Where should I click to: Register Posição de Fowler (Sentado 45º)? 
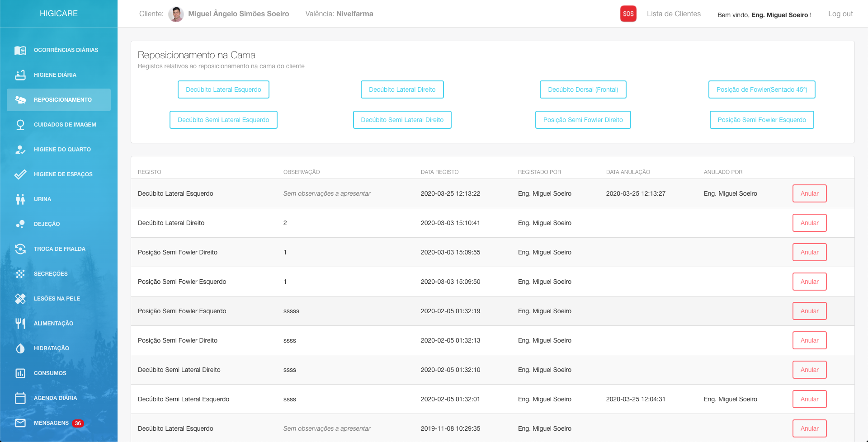pos(761,89)
